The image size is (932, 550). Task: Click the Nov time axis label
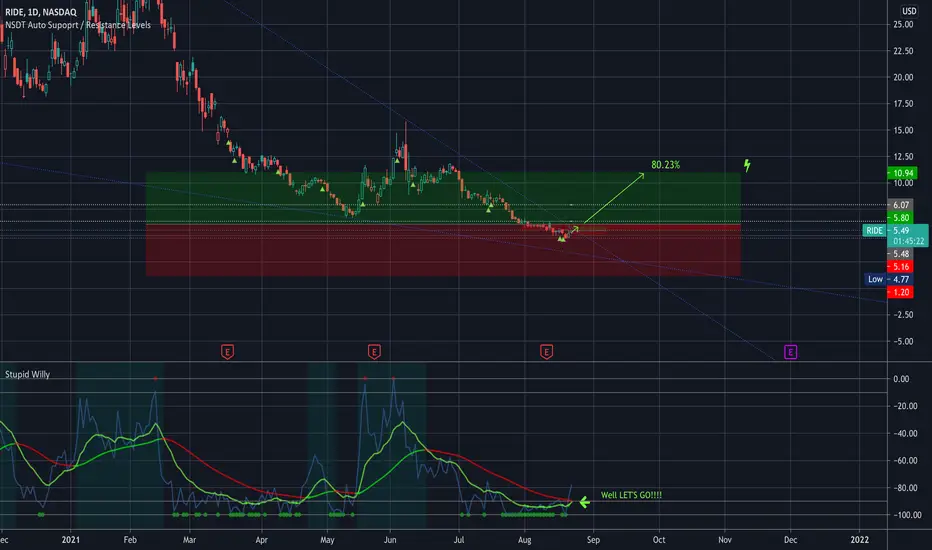pos(725,540)
